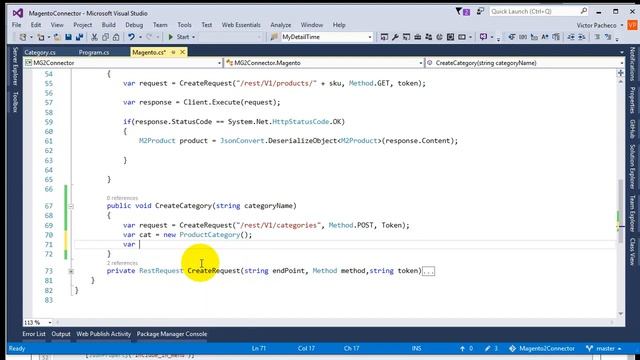Click the 2 references CodeLens link
This screenshot has height=360, width=640.
[122, 263]
